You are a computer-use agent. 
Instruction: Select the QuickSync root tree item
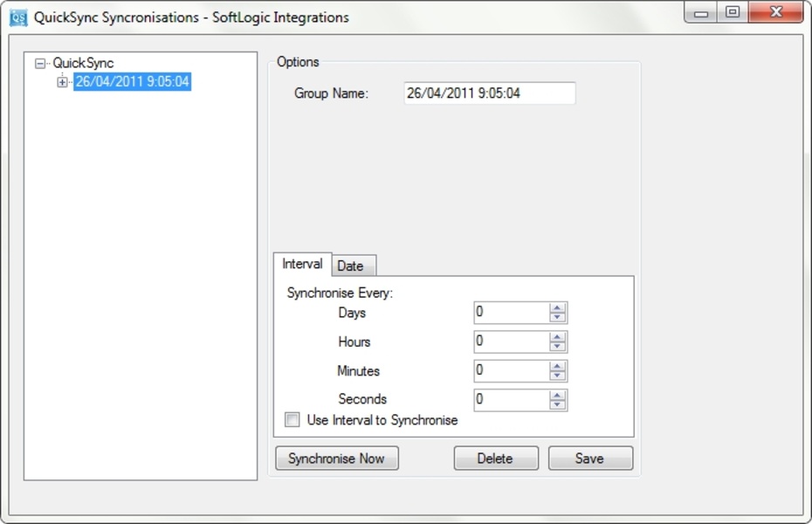coord(83,63)
